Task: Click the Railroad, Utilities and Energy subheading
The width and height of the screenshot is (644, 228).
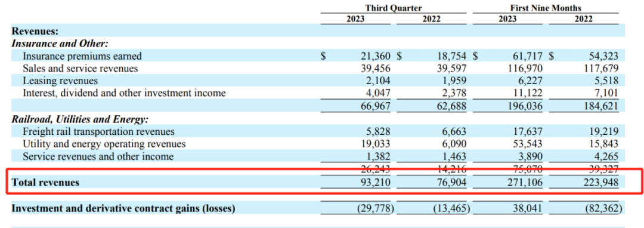Action: [x=80, y=119]
